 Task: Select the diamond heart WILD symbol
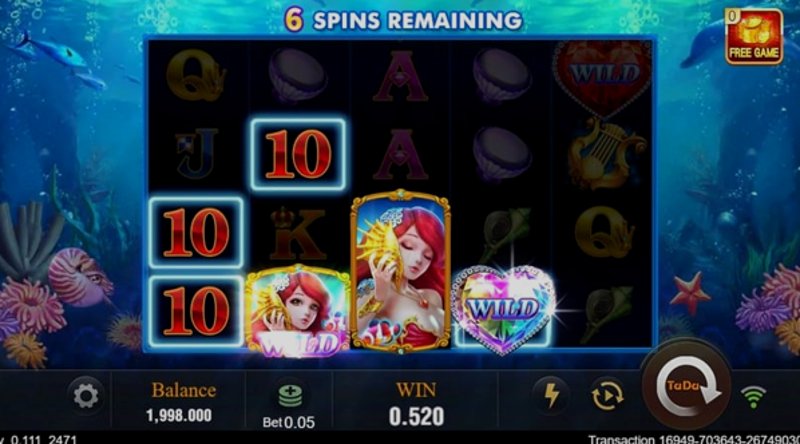tap(503, 308)
